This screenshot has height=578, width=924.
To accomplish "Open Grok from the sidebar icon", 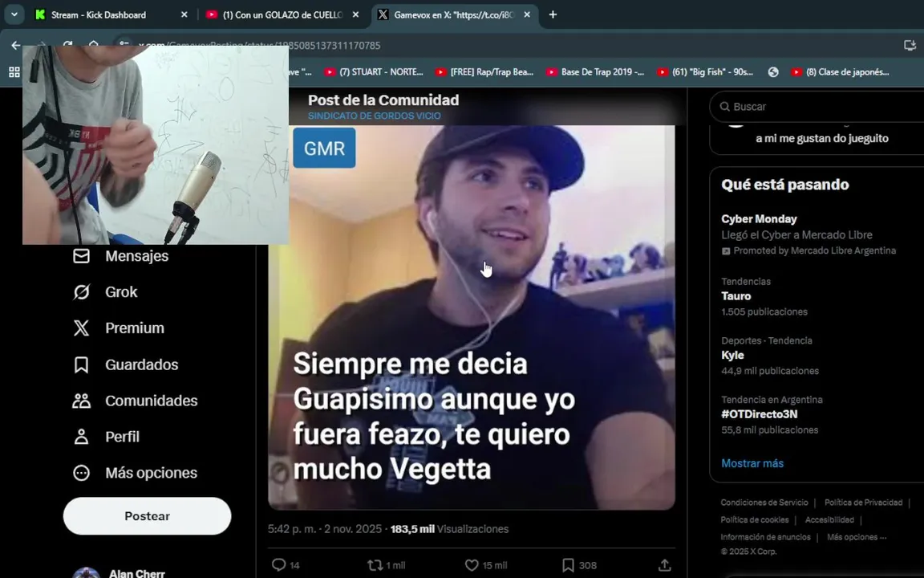I will pyautogui.click(x=81, y=292).
